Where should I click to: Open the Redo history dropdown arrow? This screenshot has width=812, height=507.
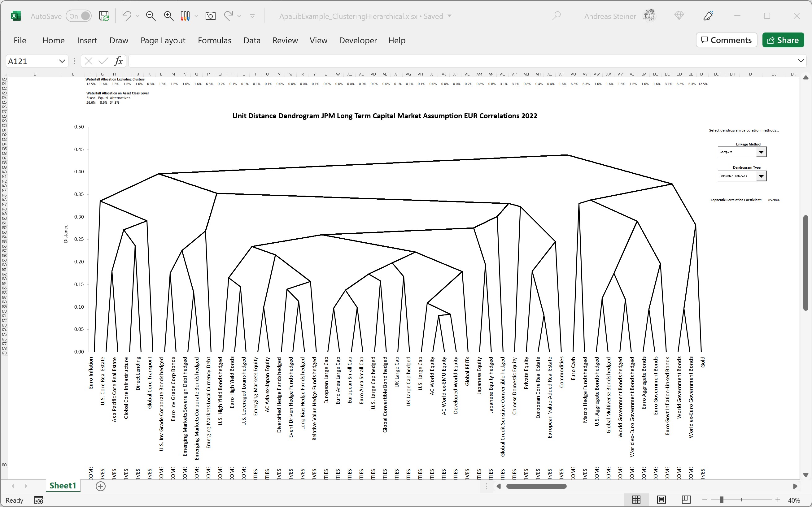tap(239, 16)
